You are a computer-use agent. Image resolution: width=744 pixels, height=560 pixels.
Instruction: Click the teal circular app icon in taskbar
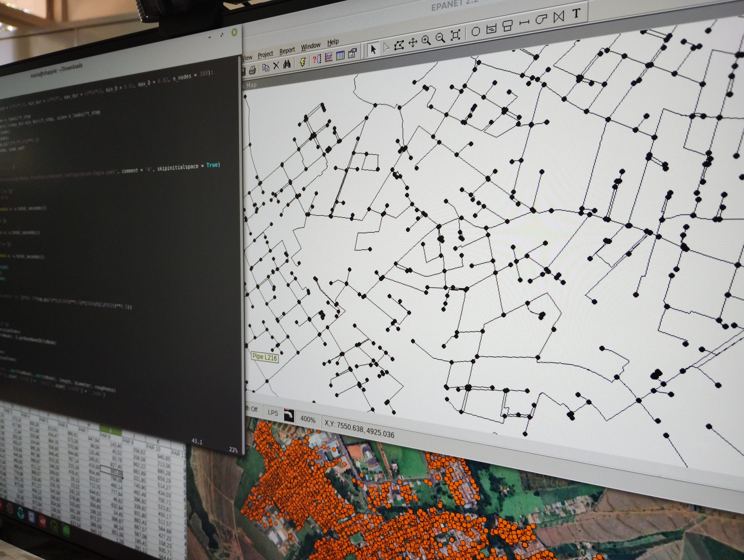point(20,513)
